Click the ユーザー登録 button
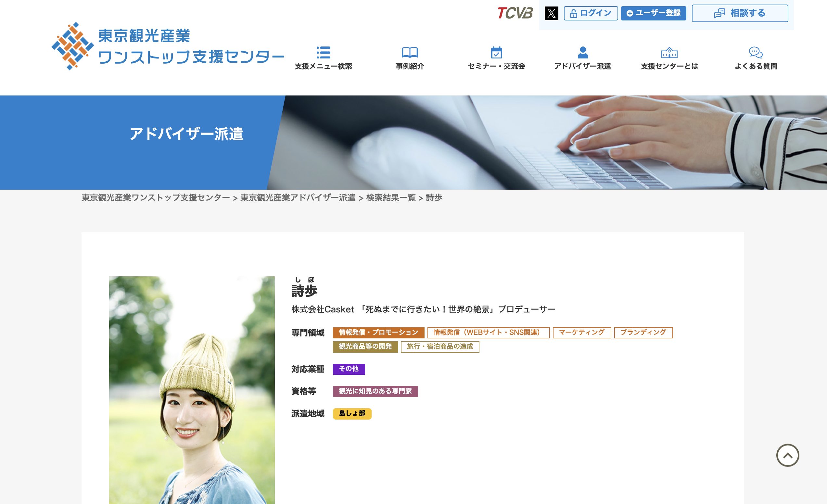Viewport: 827px width, 504px height. pyautogui.click(x=653, y=13)
